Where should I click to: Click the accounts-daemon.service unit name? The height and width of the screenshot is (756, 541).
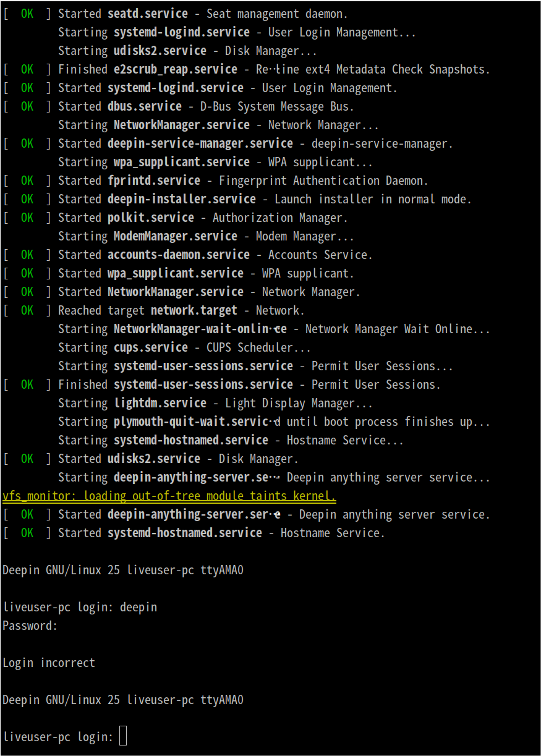pyautogui.click(x=178, y=255)
